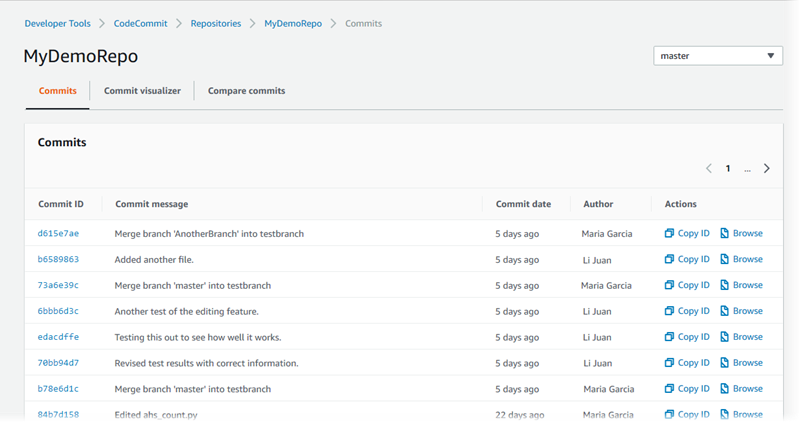
Task: Open the master branch dropdown
Action: 717,56
